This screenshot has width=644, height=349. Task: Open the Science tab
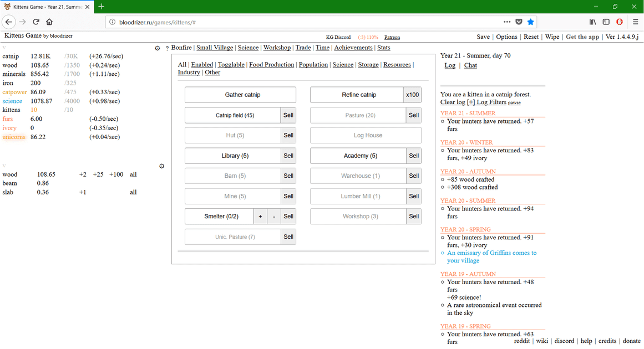coord(248,48)
